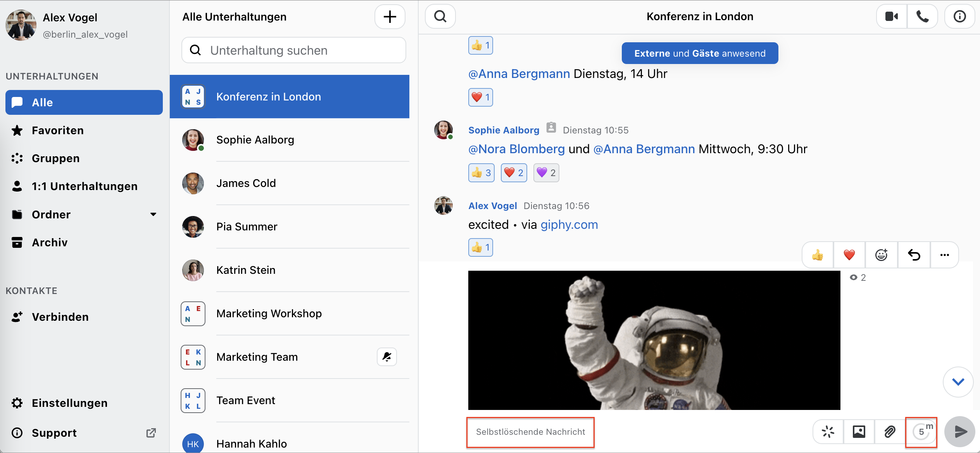980x453 pixels.
Task: Click @Nora Blomberg mention
Action: pyautogui.click(x=516, y=149)
